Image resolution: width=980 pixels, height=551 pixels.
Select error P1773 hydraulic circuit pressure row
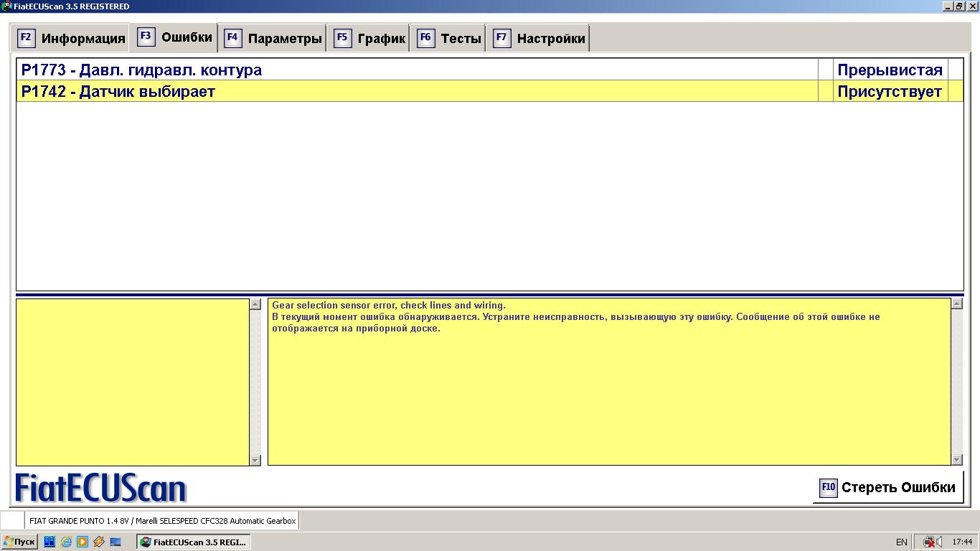(x=416, y=70)
